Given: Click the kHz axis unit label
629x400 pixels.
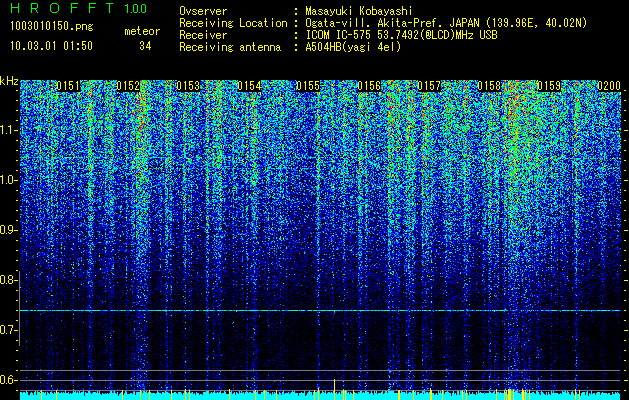Looking at the screenshot, I should point(9,80).
